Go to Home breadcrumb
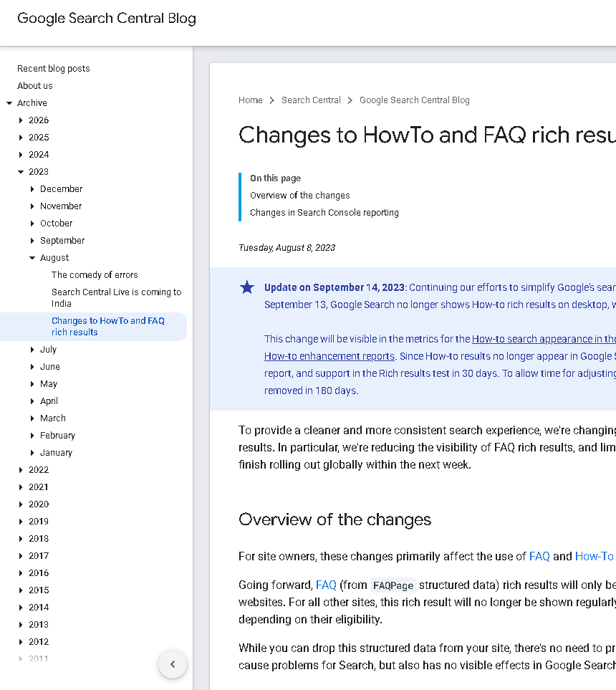 251,100
